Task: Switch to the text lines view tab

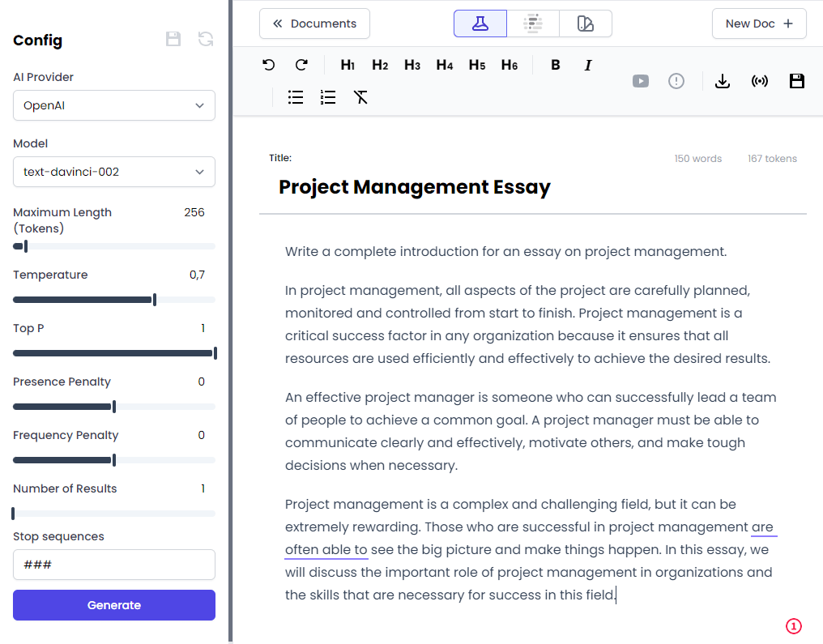Action: pyautogui.click(x=533, y=23)
